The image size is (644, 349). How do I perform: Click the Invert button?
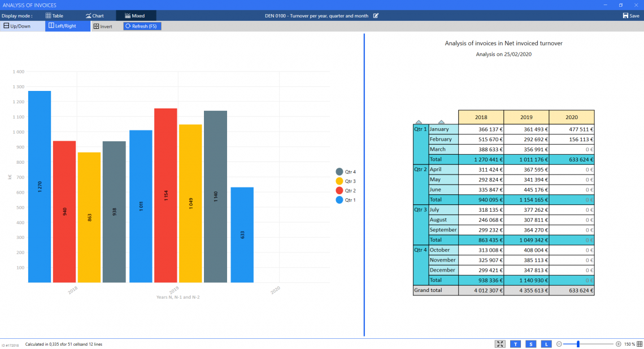[x=103, y=27]
